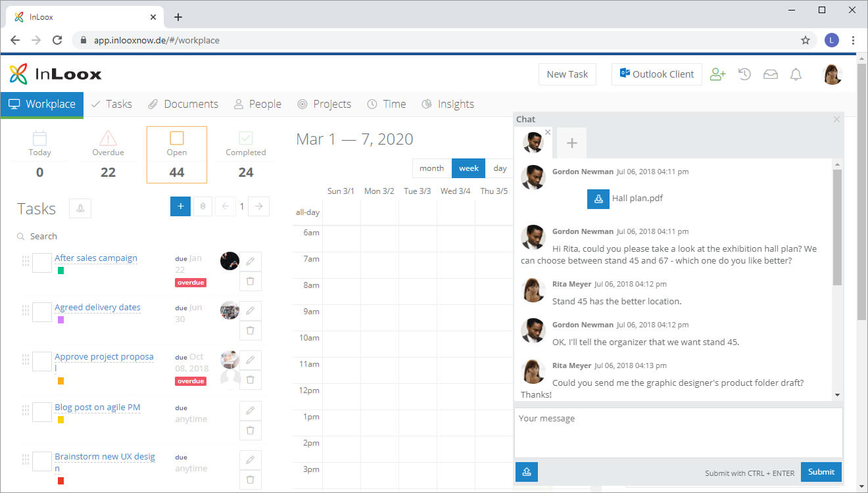
Task: Edit the Approve project proposal task
Action: click(x=251, y=360)
